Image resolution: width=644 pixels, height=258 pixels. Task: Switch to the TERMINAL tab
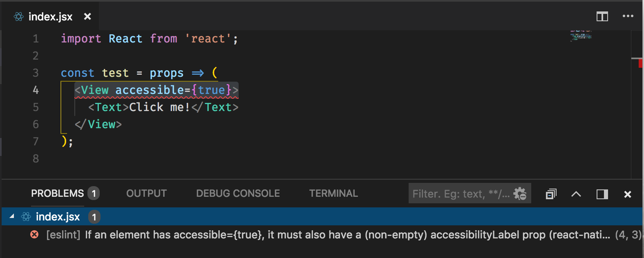click(x=333, y=193)
